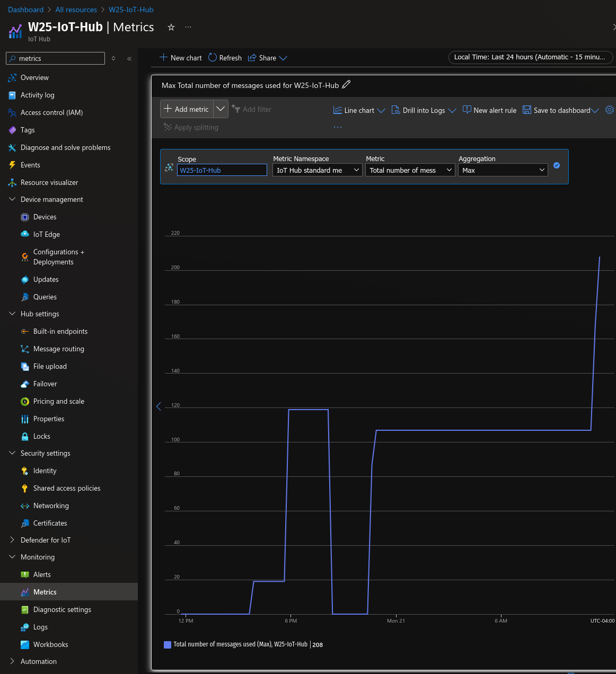Viewport: 616px width, 674px height.
Task: Click the Refresh icon in toolbar
Action: [213, 57]
